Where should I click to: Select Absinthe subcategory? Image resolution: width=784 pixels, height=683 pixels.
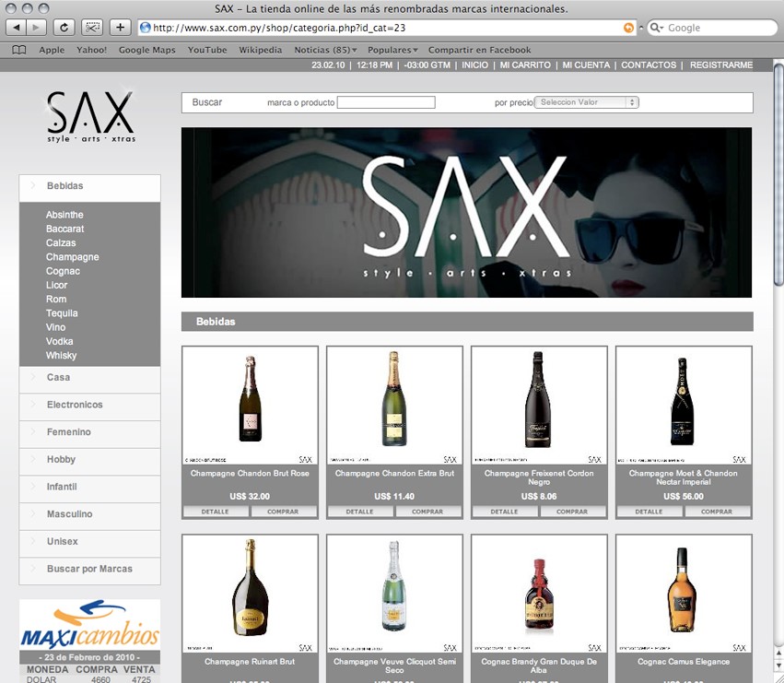click(x=64, y=215)
